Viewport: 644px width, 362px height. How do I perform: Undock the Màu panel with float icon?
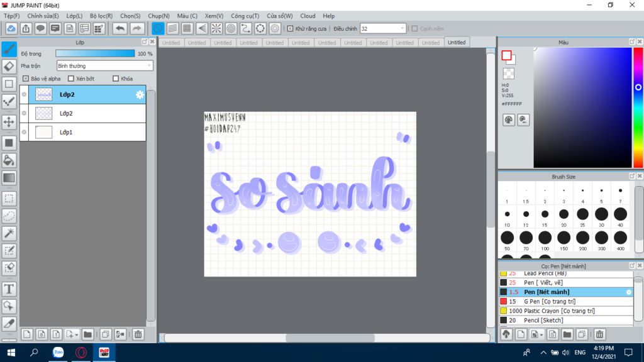[x=632, y=42]
